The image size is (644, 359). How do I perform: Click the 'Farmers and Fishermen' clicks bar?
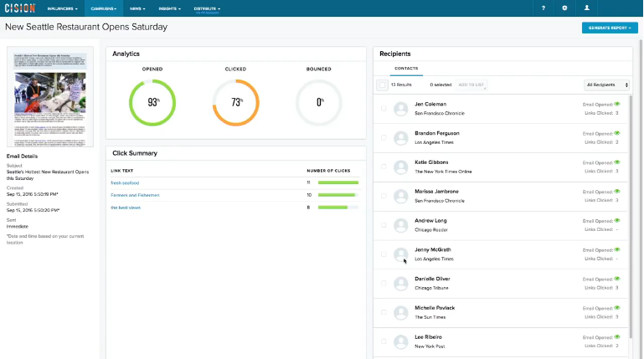tap(337, 195)
